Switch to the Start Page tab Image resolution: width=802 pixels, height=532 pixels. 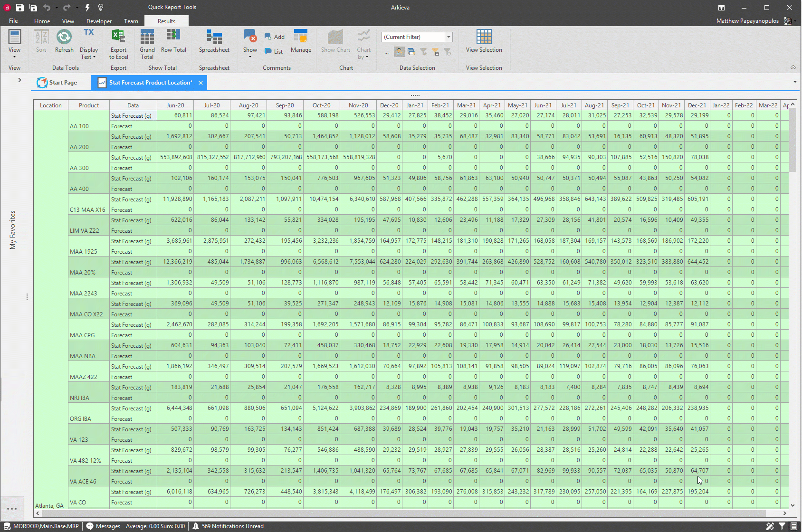[57, 83]
